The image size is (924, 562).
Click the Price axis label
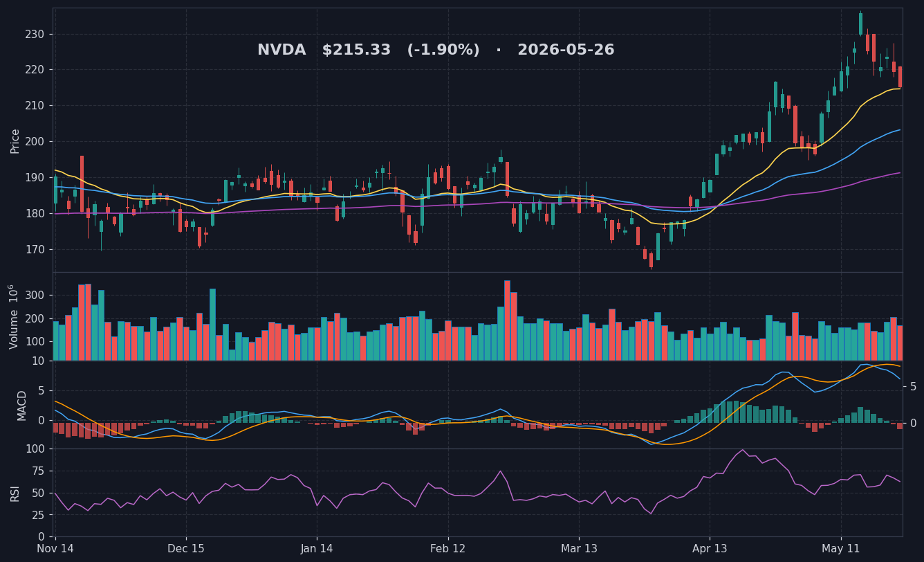click(x=15, y=140)
